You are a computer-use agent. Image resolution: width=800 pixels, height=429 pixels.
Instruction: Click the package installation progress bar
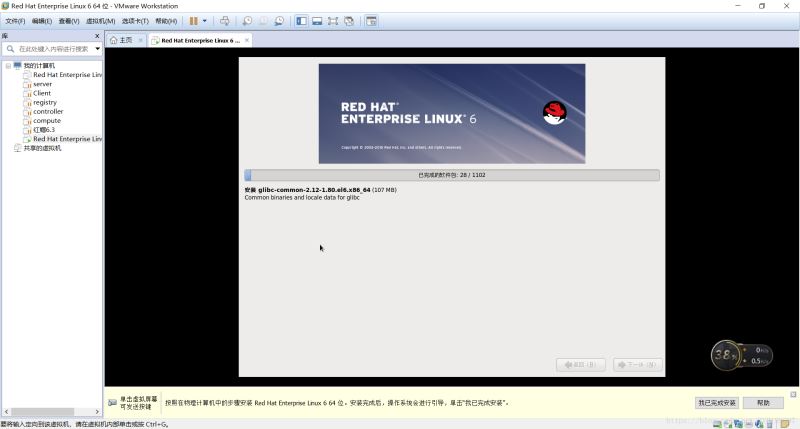(x=451, y=175)
